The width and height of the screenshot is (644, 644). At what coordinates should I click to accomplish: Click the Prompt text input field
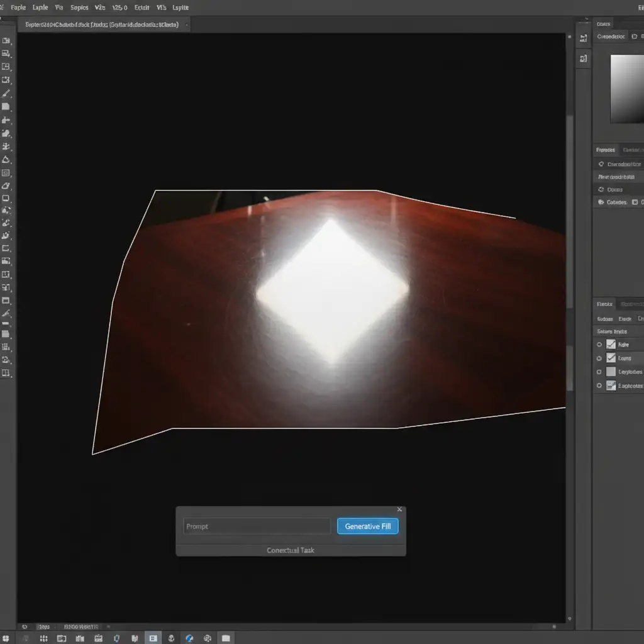pos(257,526)
